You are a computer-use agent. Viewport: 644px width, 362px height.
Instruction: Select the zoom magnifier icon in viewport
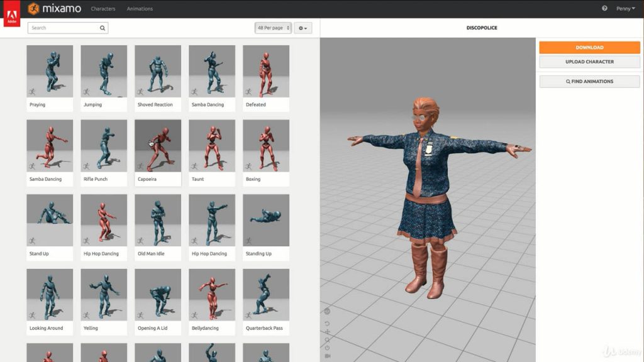[x=327, y=340]
